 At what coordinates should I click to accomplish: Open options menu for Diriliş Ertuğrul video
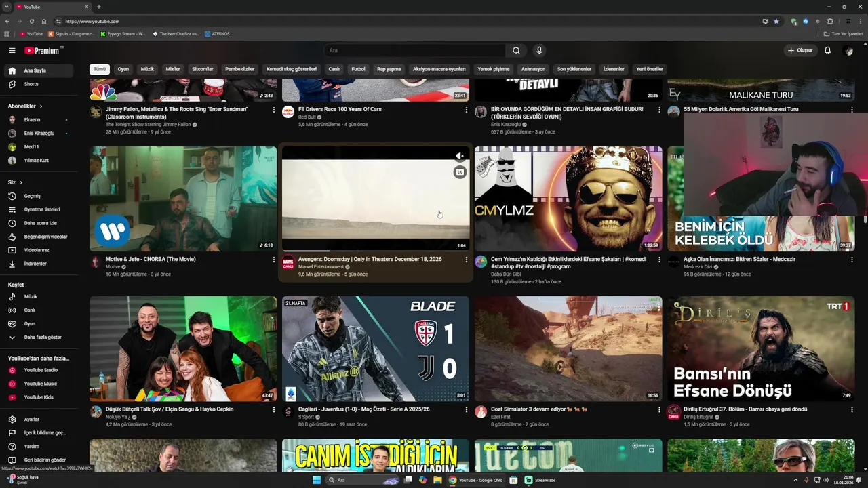[x=852, y=409]
